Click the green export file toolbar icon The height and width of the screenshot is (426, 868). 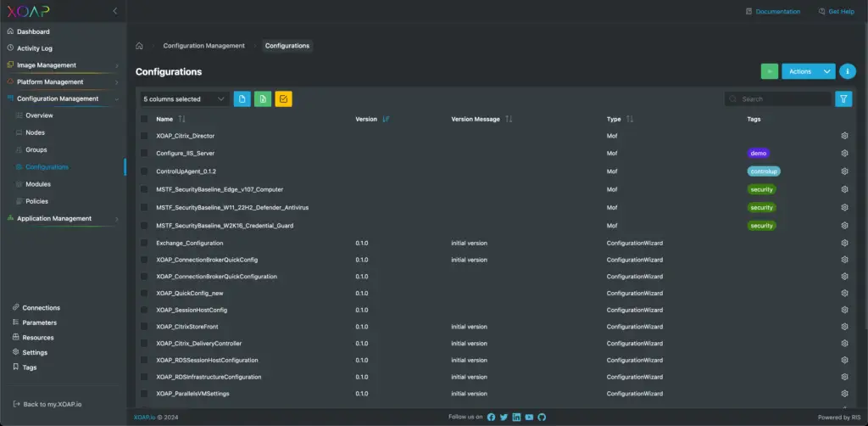[x=263, y=99]
